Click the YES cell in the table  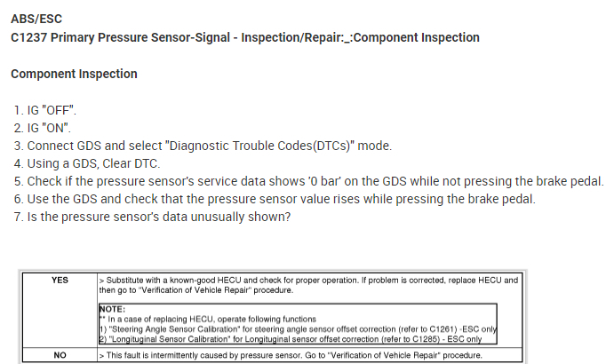coord(60,280)
